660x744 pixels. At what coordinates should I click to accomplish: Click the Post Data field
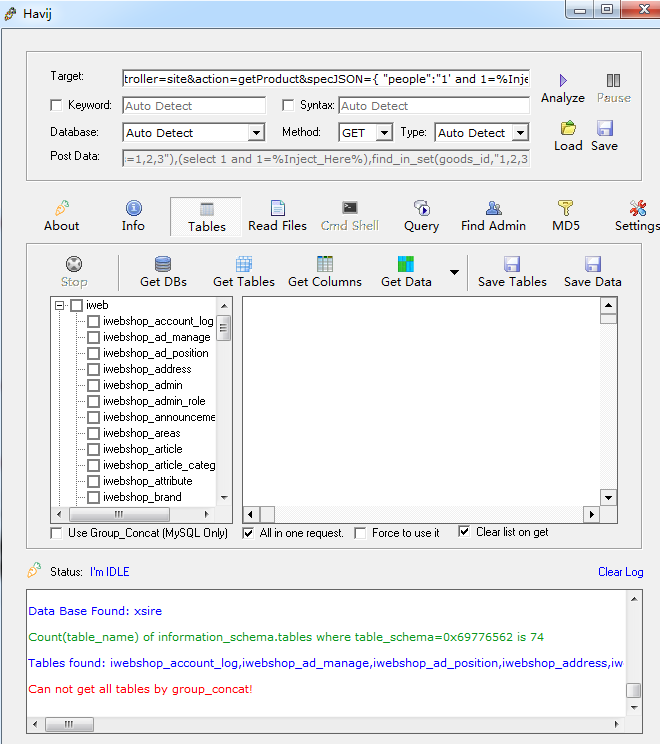pyautogui.click(x=326, y=158)
